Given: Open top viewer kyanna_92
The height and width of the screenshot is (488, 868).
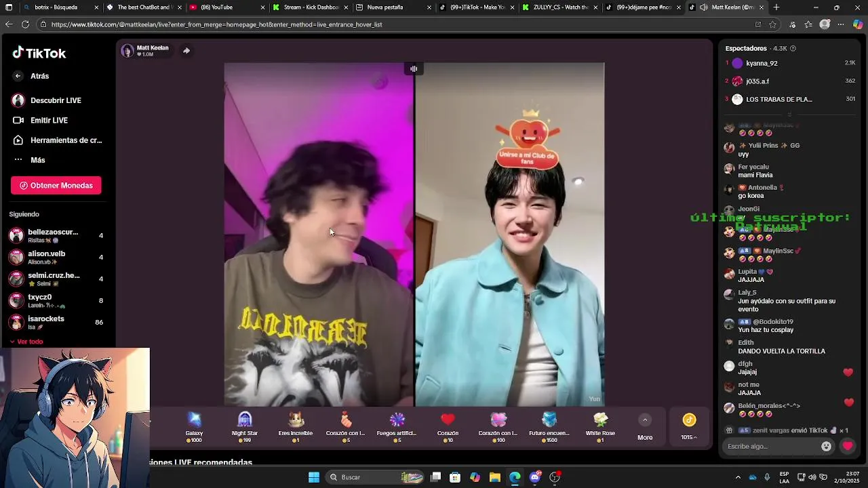Looking at the screenshot, I should tap(790, 63).
